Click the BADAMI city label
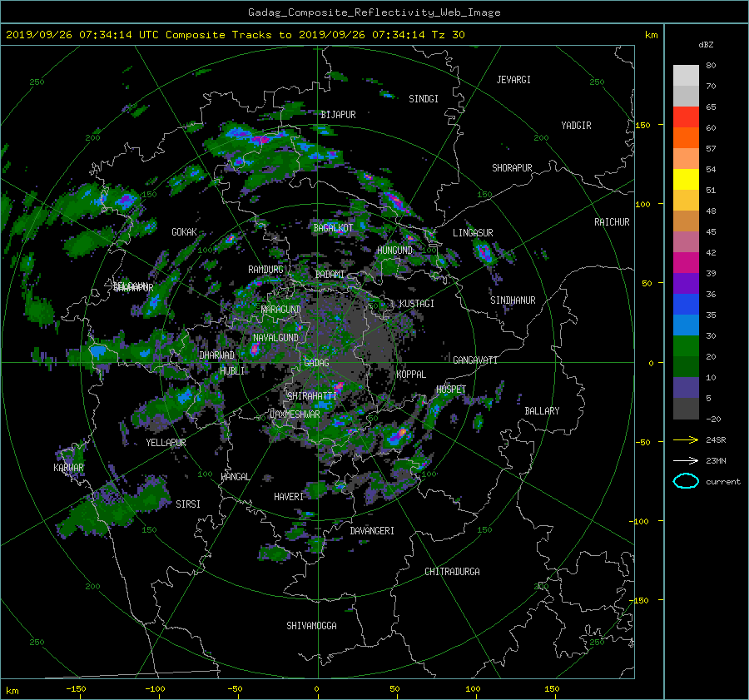The height and width of the screenshot is (700, 749). (330, 275)
